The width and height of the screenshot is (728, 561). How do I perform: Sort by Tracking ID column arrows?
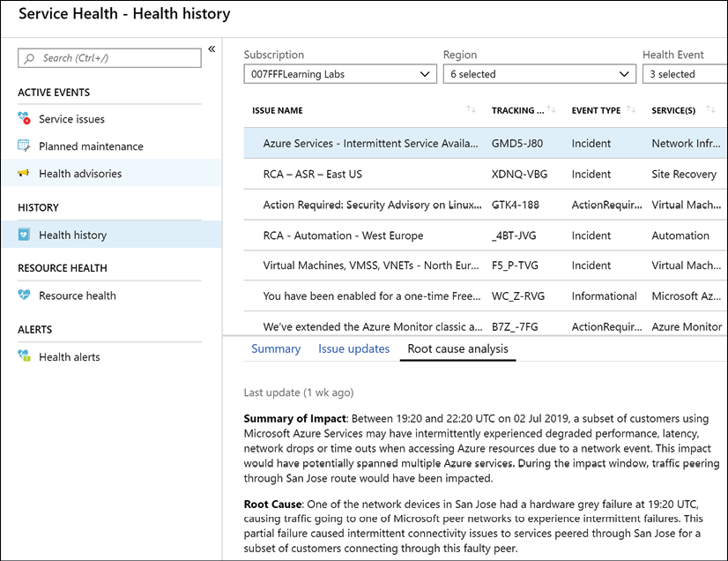pos(551,109)
